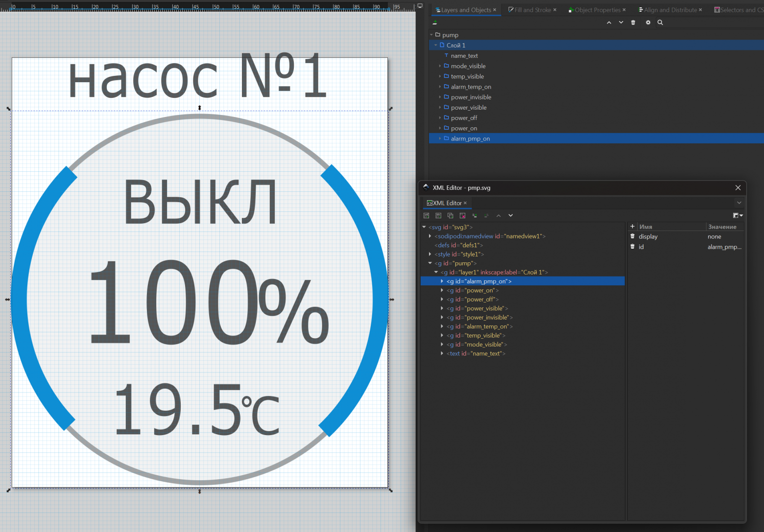Viewport: 764px width, 532px height.
Task: Collapse svg3 root node in XML tree
Action: 424,227
